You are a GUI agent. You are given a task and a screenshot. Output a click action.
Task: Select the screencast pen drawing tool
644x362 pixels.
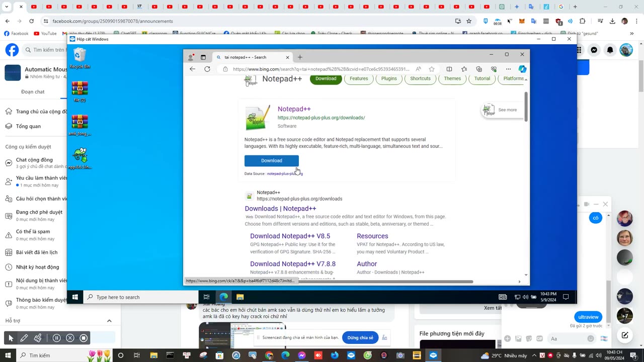pyautogui.click(x=24, y=338)
